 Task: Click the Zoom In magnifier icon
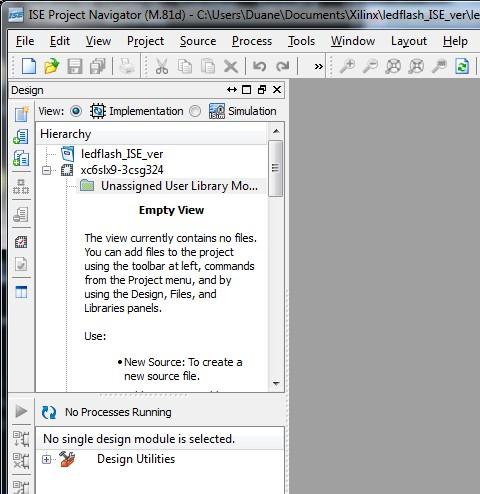tap(347, 66)
